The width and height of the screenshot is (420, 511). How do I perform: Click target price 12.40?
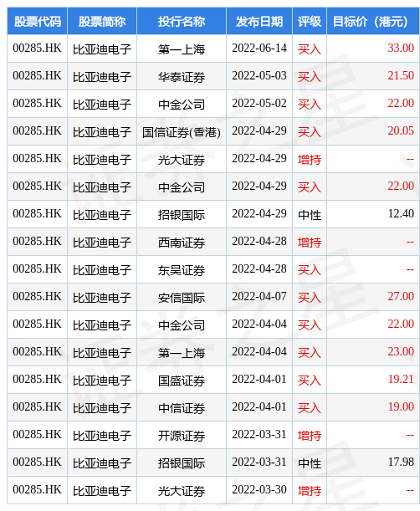[x=401, y=214]
